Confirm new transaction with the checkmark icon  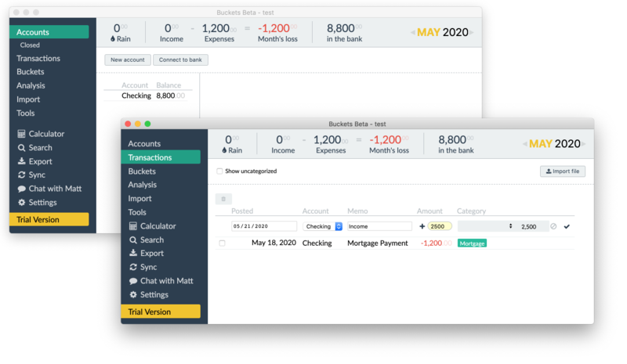[567, 226]
